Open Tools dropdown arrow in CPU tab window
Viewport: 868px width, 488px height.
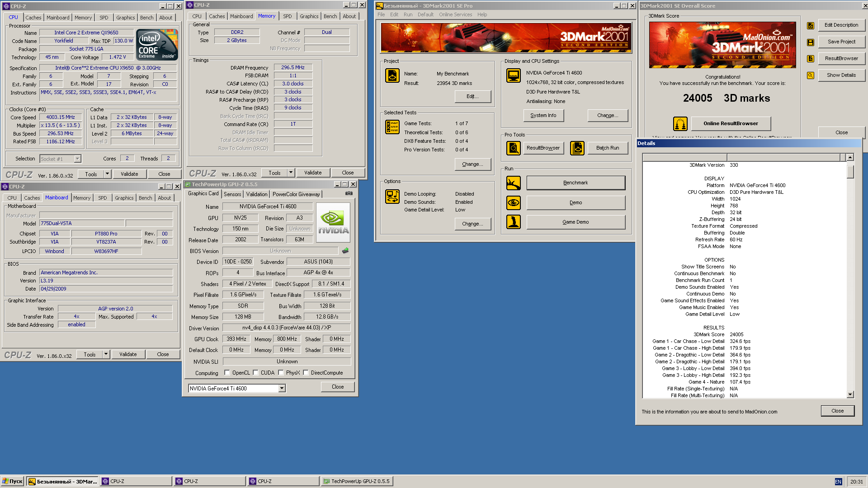[108, 174]
